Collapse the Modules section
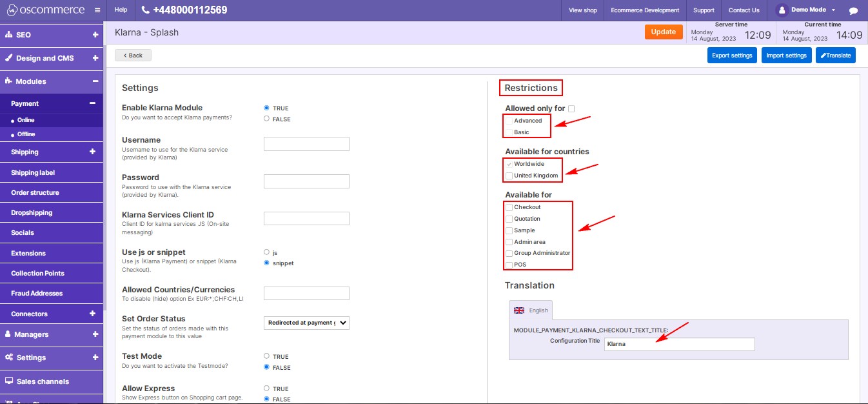Viewport: 868px width, 404px height. [95, 81]
